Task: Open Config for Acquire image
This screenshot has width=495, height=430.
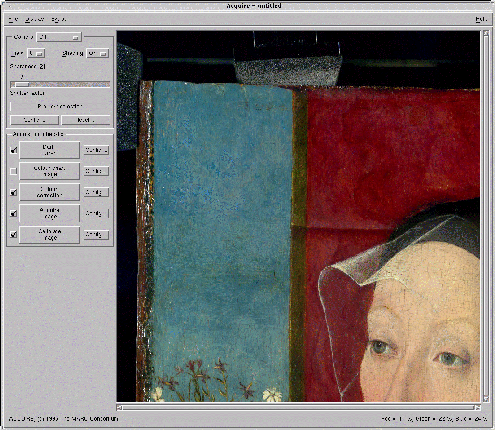Action: [x=96, y=213]
